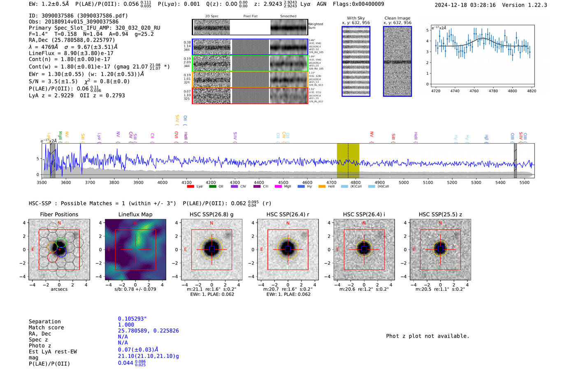Click the green MgII line marker
The height and width of the screenshot is (392, 576).
pos(60,136)
